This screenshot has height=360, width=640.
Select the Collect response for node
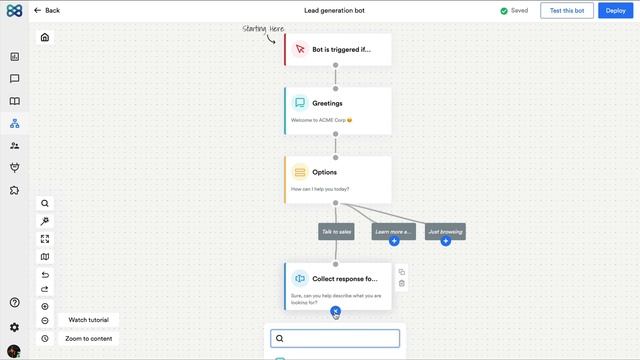(338, 287)
